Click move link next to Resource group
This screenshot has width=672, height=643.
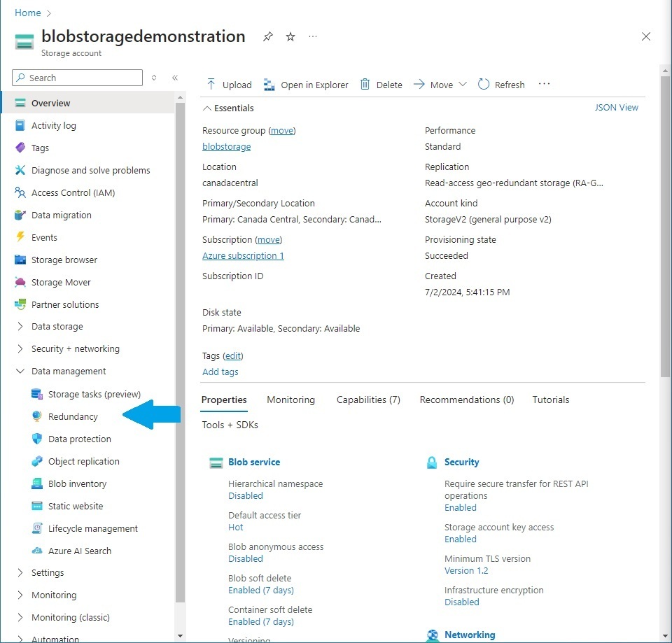[x=282, y=131]
